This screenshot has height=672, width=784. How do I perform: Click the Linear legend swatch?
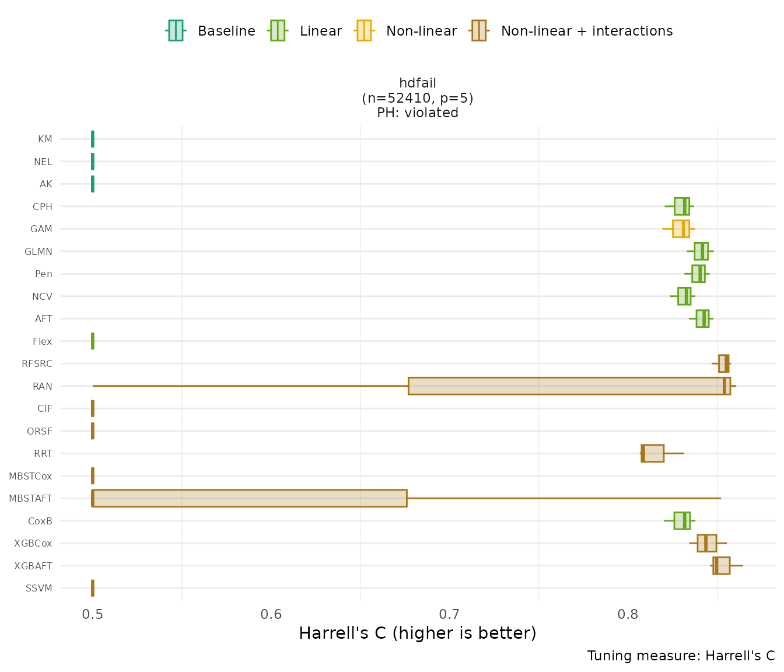click(277, 31)
